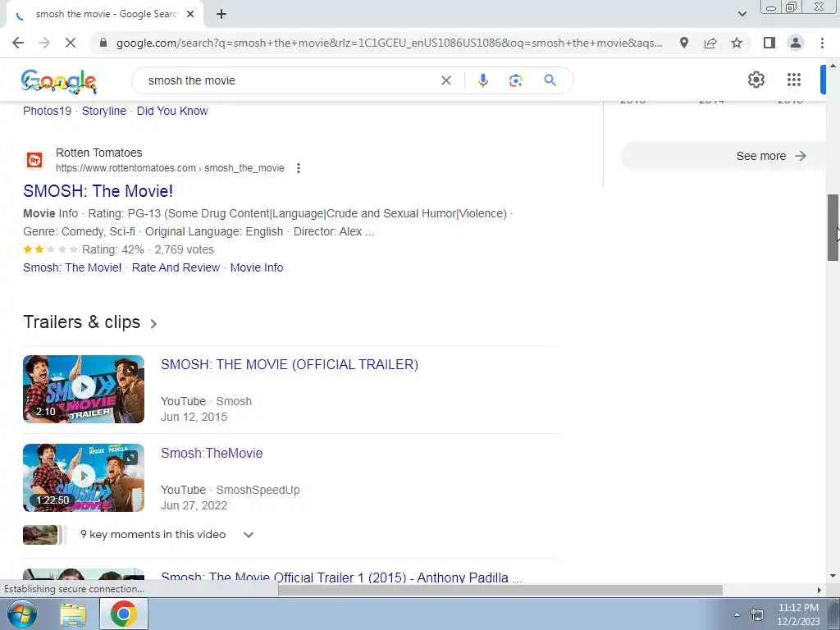This screenshot has width=840, height=630.
Task: Select the smosh the movie browser tab
Action: [x=106, y=14]
